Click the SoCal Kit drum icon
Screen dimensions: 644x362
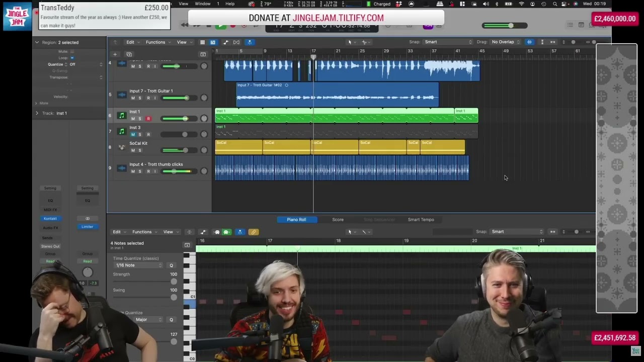[x=121, y=147]
